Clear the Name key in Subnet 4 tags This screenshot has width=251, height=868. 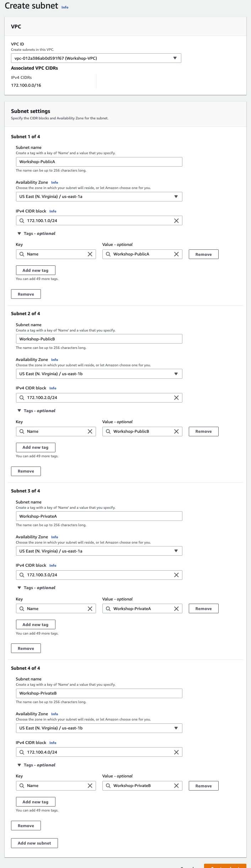(90, 786)
